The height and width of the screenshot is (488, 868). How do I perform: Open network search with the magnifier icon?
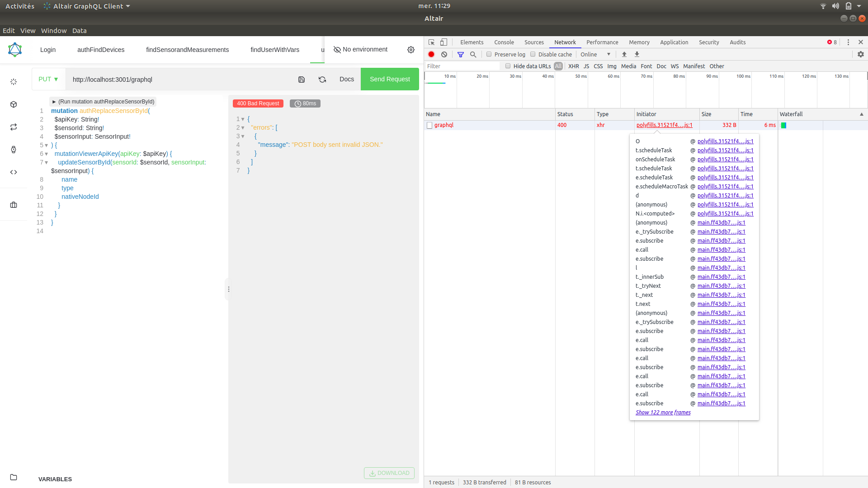473,54
